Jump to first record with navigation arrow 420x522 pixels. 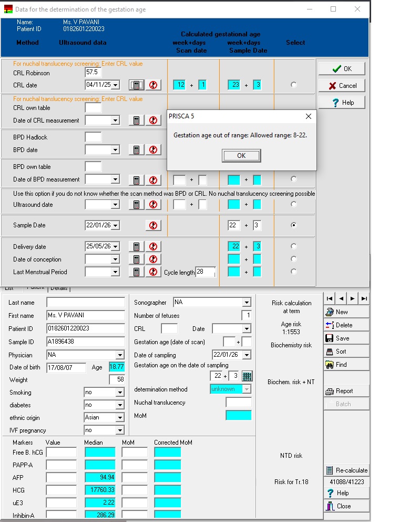pyautogui.click(x=330, y=299)
